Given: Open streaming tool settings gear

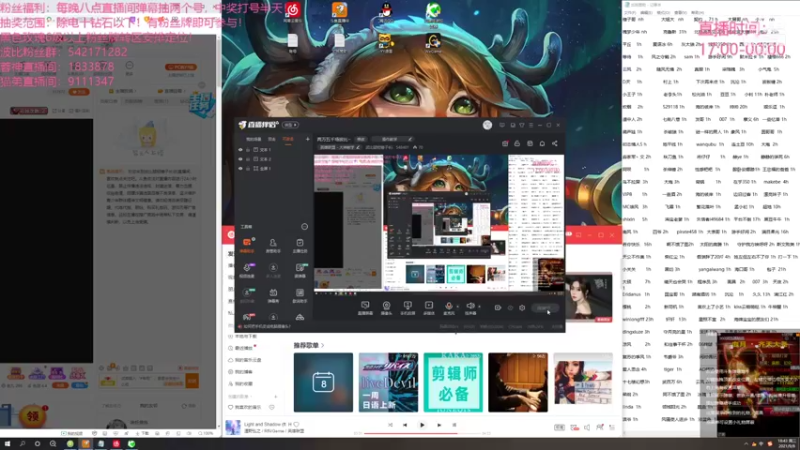Looking at the screenshot, I should pyautogui.click(x=522, y=308).
